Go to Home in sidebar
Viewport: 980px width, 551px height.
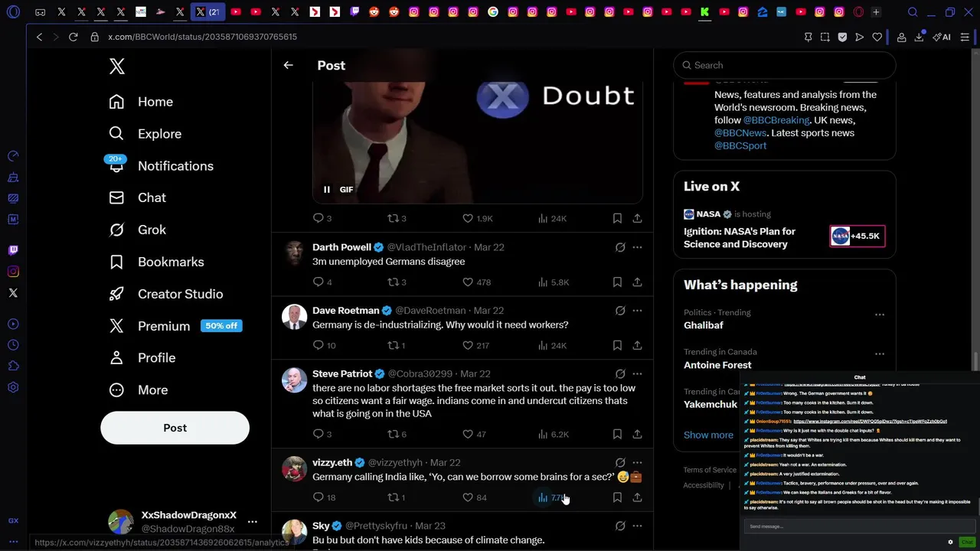click(x=141, y=102)
